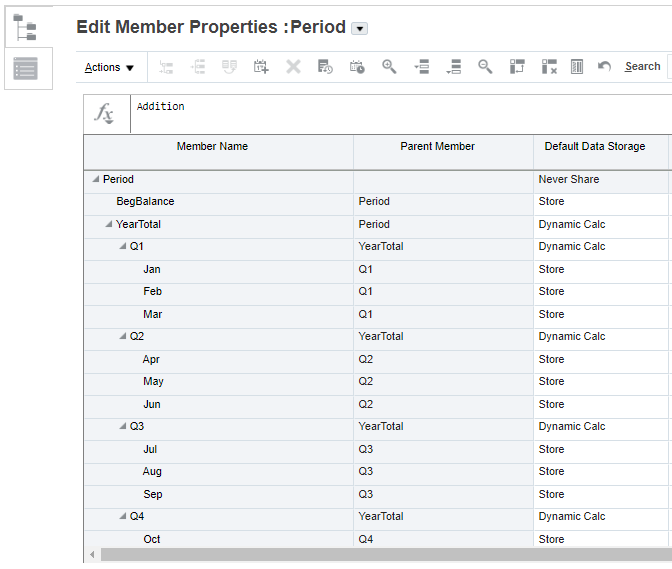Open the formula (fx) editor icon

105,113
